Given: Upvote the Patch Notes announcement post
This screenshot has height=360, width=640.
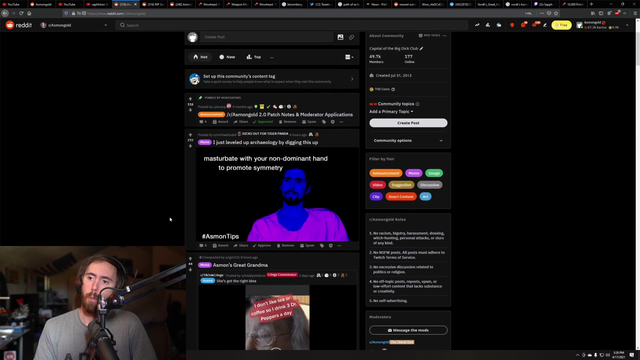Looking at the screenshot, I should pos(190,99).
